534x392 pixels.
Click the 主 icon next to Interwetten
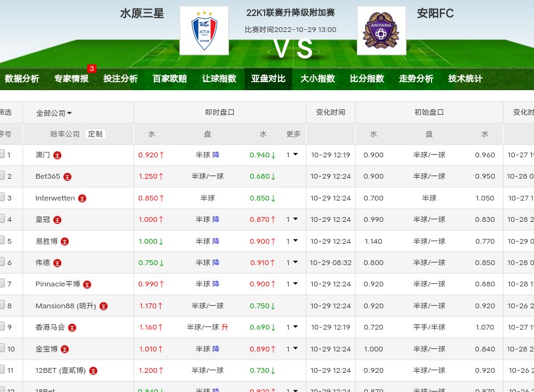tap(82, 198)
